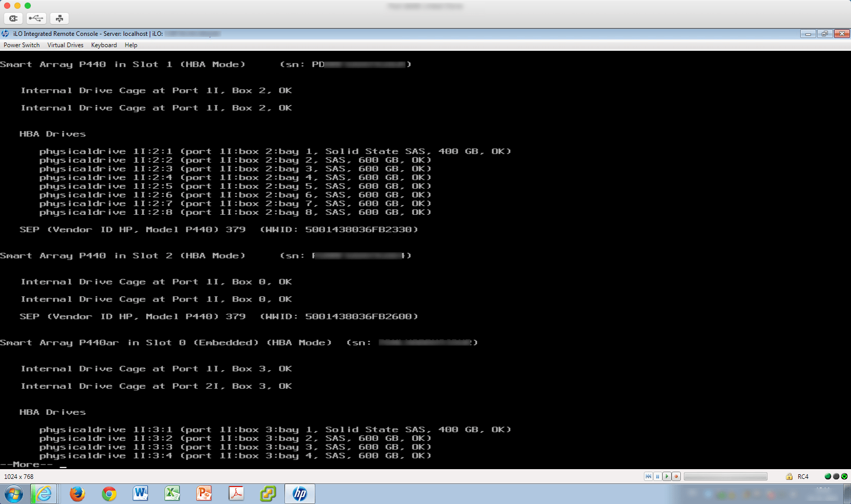Click the green power status icon

tap(844, 476)
